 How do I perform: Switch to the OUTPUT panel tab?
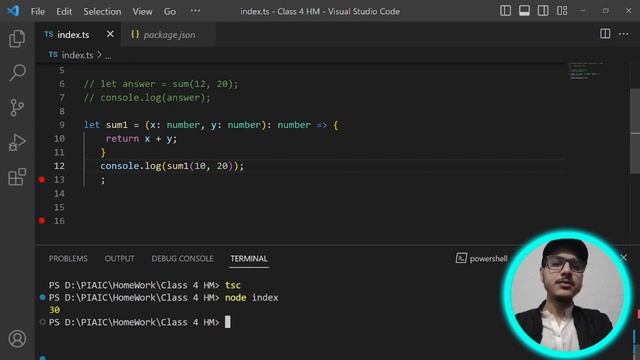(119, 259)
